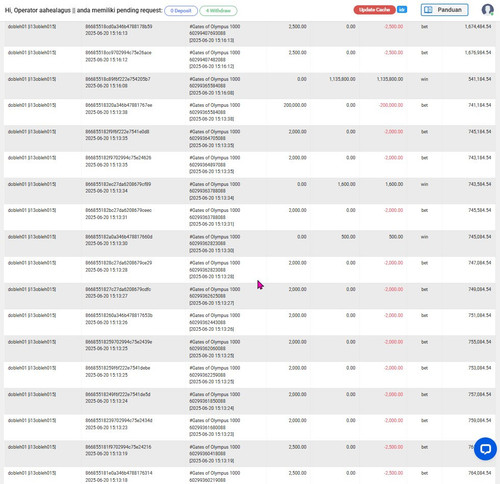The image size is (500, 484).
Task: Select 'bet' label in the 764,084.54 row
Action: click(424, 473)
